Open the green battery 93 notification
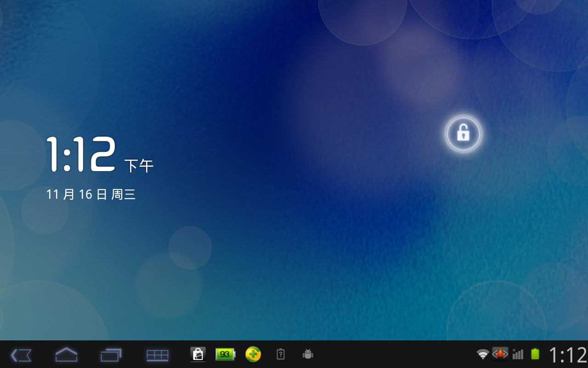The width and height of the screenshot is (588, 368). coord(225,354)
